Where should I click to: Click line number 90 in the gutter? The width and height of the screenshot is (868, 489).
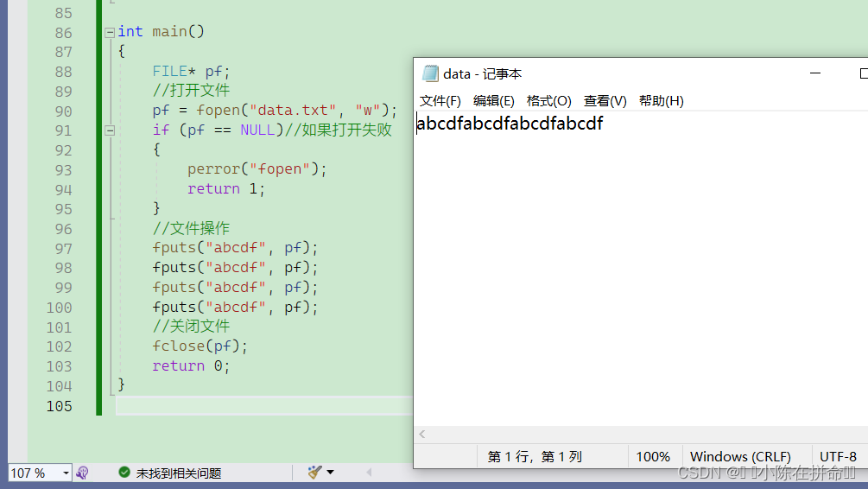point(63,111)
